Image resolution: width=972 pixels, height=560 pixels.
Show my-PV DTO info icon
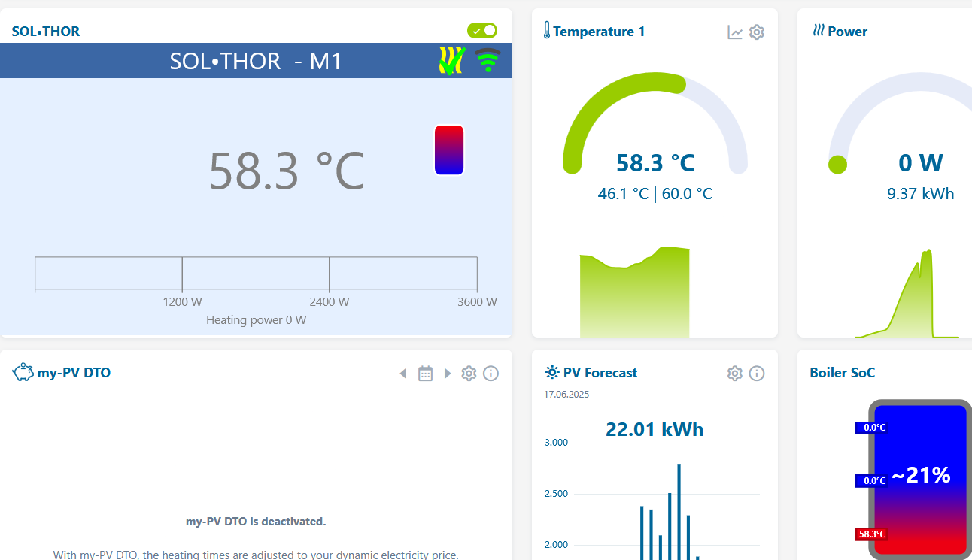point(491,374)
